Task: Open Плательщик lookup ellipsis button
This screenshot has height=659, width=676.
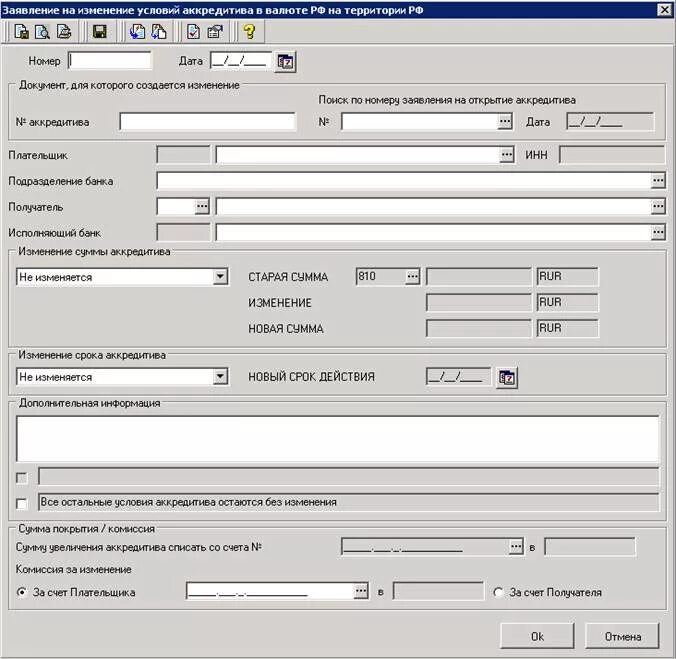Action: (507, 154)
